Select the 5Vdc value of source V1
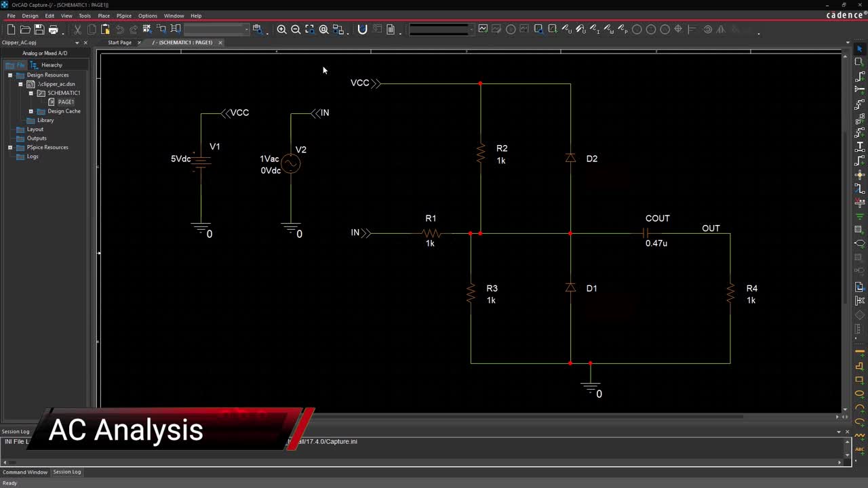 [x=181, y=159]
